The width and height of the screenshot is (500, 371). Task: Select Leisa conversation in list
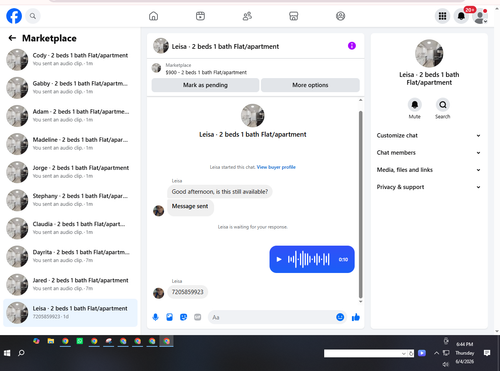(x=70, y=313)
